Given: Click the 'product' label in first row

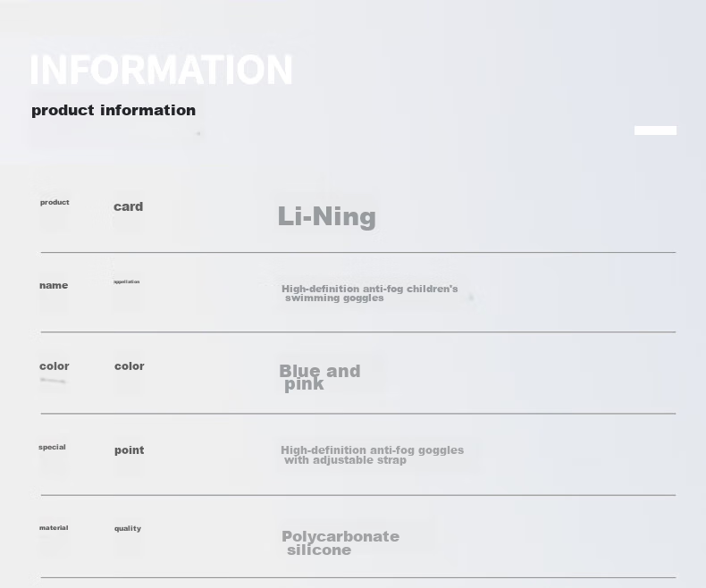Looking at the screenshot, I should [55, 203].
